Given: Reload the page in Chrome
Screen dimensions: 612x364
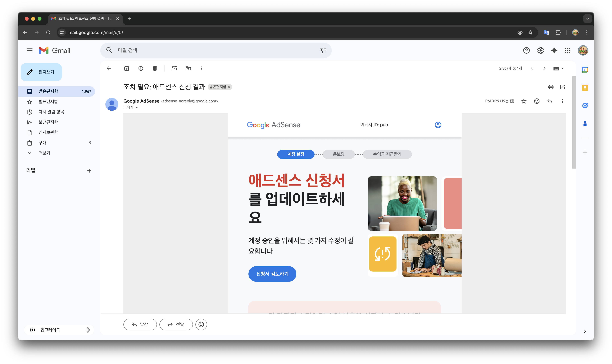Looking at the screenshot, I should [x=48, y=32].
